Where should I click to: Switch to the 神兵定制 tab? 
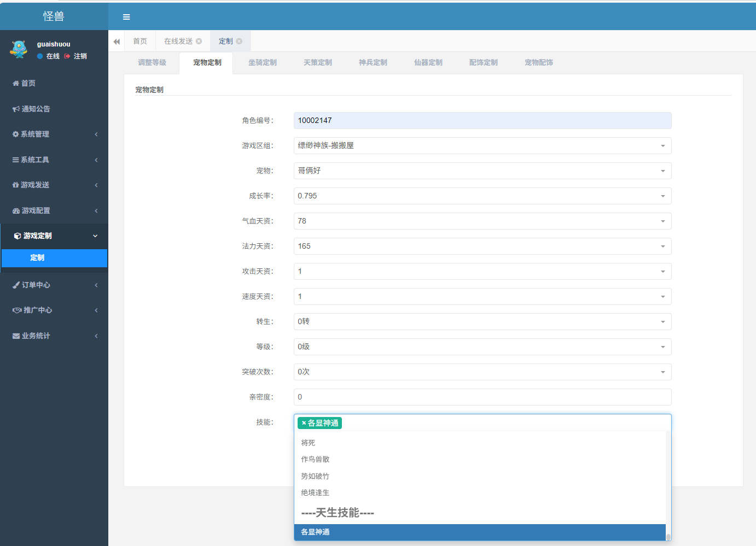373,63
